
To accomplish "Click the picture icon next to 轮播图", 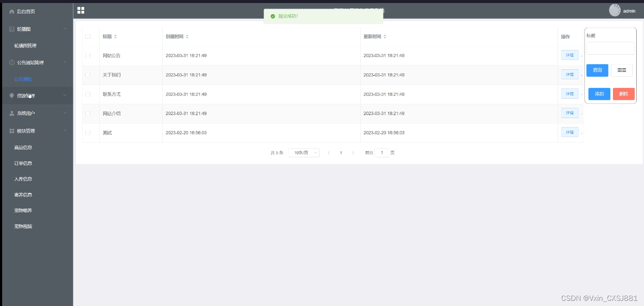I will [12, 29].
